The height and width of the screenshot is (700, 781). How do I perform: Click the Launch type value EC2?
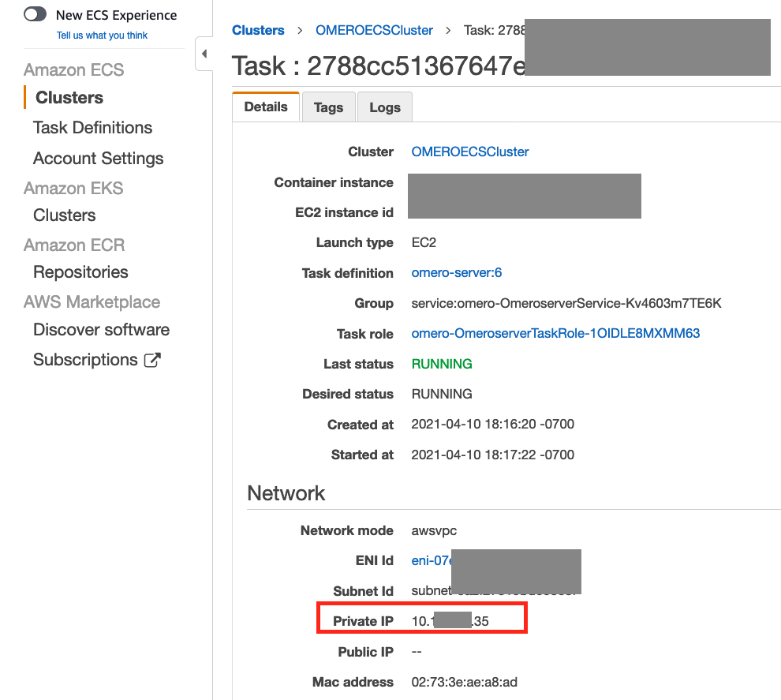coord(424,242)
